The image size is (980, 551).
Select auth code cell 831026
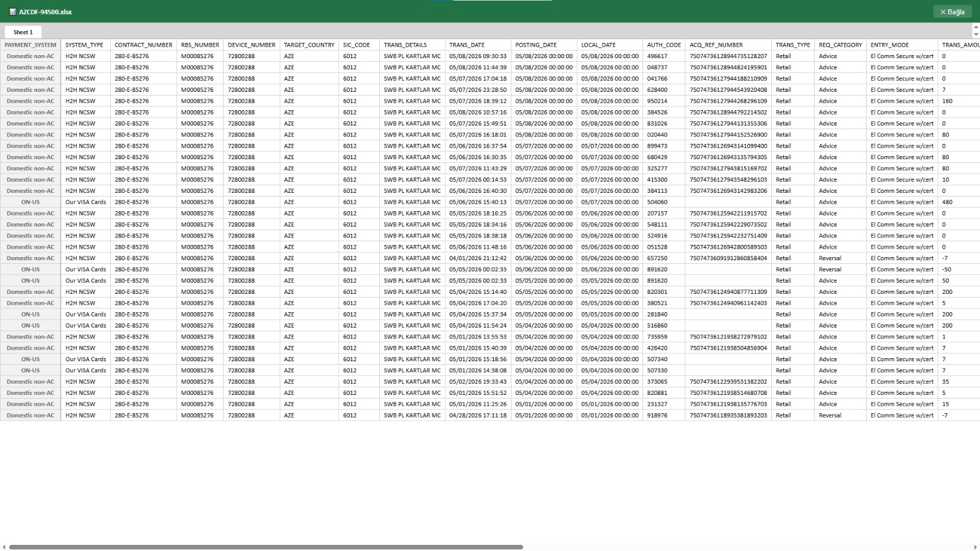tap(664, 124)
